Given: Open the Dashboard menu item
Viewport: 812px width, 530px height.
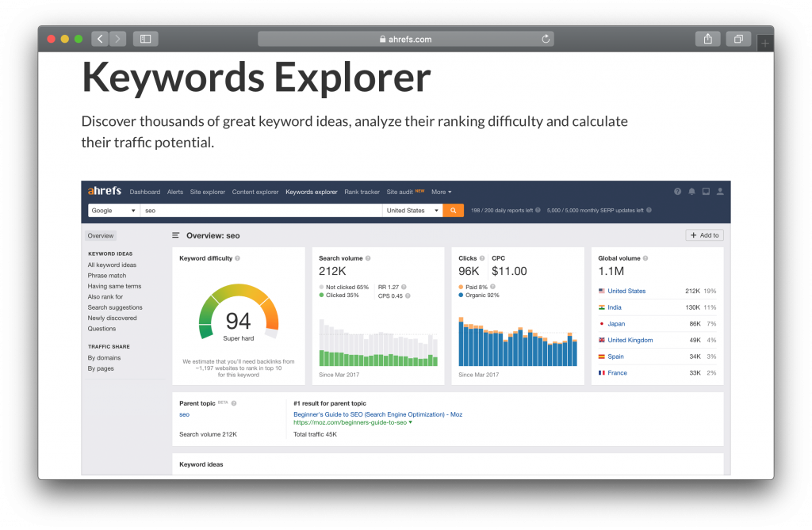Looking at the screenshot, I should click(145, 192).
